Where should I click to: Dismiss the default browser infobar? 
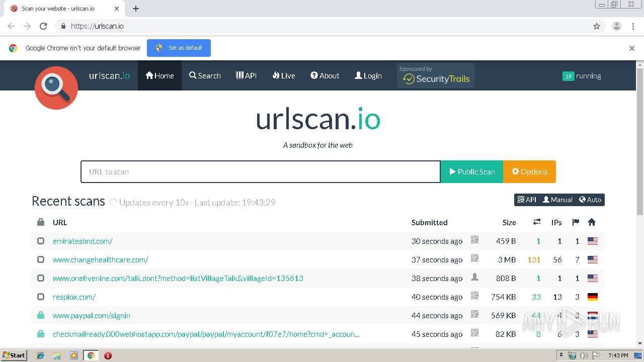[632, 48]
